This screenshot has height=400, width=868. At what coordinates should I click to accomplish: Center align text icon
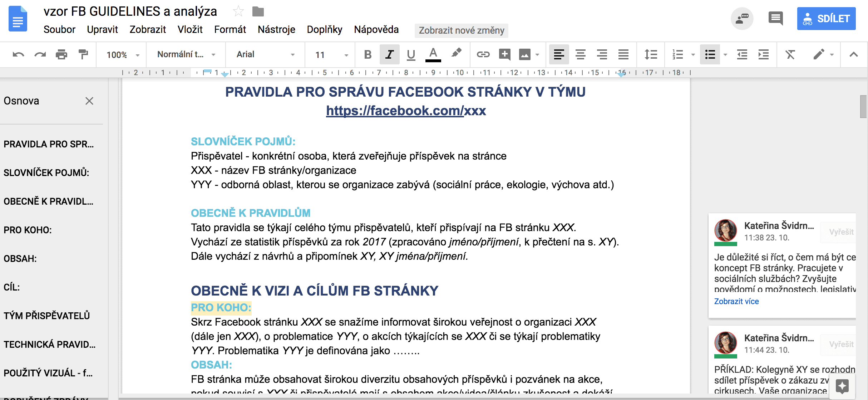(581, 54)
